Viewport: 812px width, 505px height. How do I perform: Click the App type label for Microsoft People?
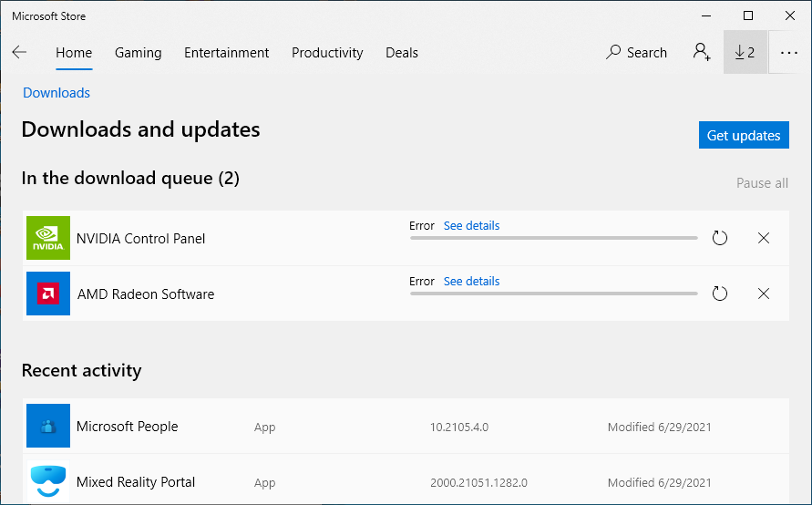[264, 428]
